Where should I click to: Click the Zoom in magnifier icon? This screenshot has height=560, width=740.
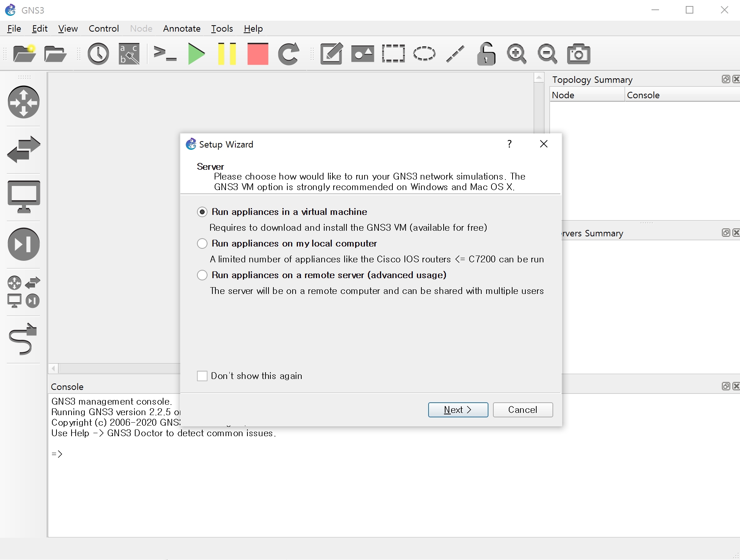(x=516, y=54)
